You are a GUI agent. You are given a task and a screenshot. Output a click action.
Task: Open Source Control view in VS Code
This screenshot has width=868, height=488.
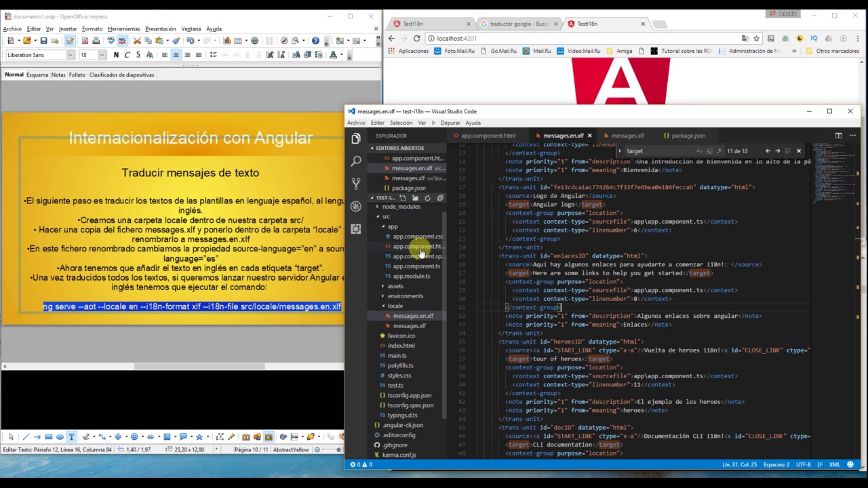click(356, 184)
